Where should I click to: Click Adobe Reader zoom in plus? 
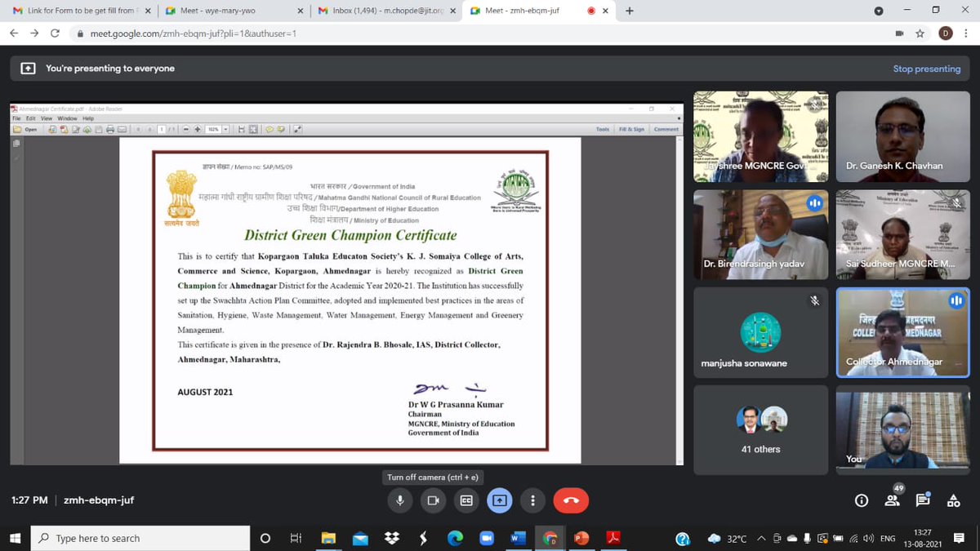click(198, 129)
